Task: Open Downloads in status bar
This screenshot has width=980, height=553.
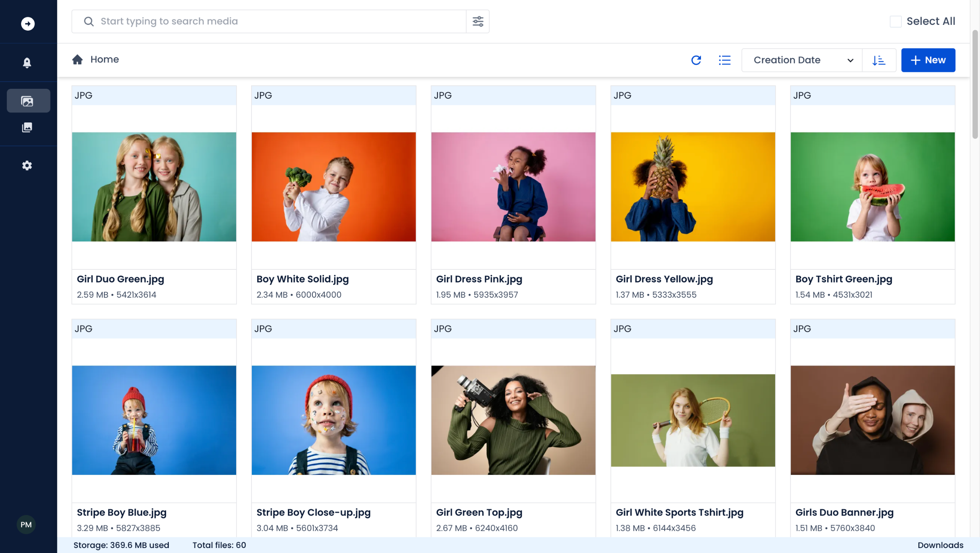Action: (940, 545)
